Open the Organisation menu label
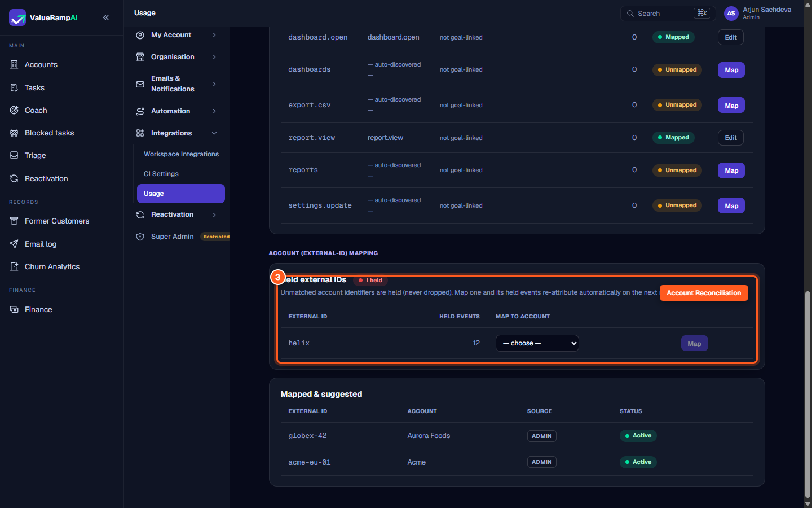Image resolution: width=812 pixels, height=508 pixels. click(173, 57)
